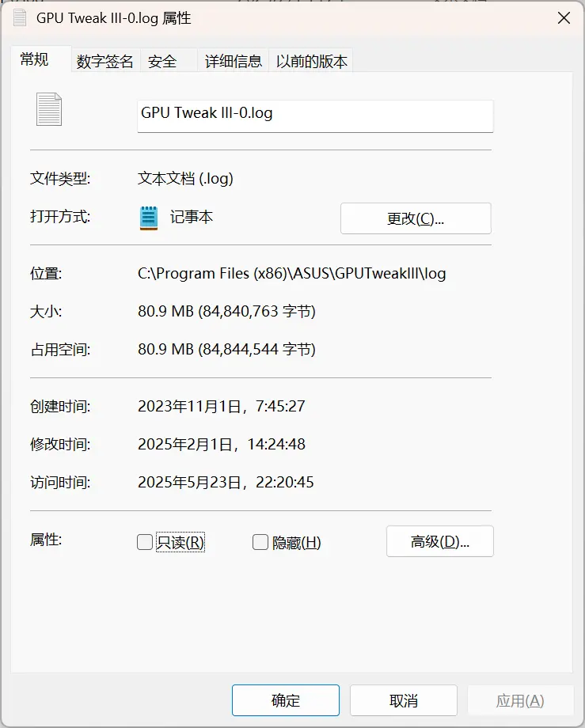Confirm with the 确定 button

[286, 700]
